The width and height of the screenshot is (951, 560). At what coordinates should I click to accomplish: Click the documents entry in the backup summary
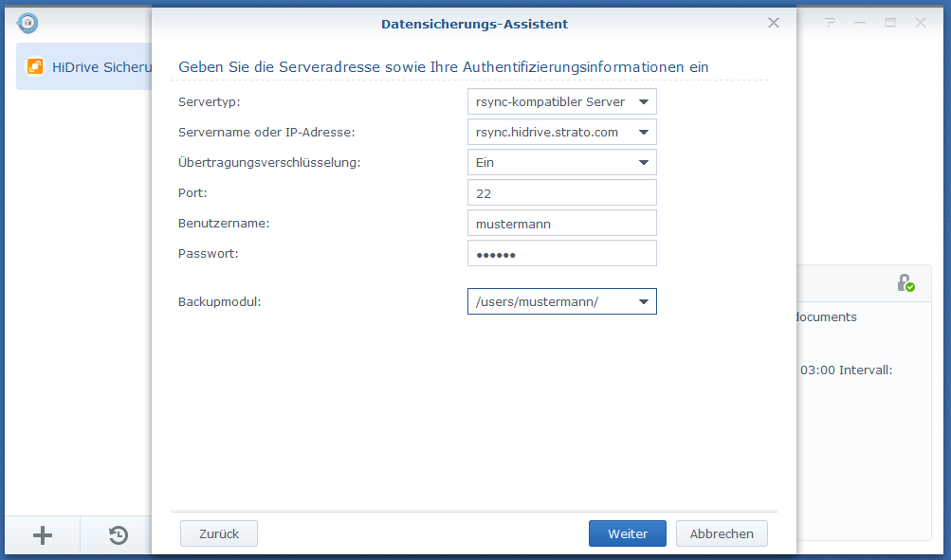coord(826,316)
